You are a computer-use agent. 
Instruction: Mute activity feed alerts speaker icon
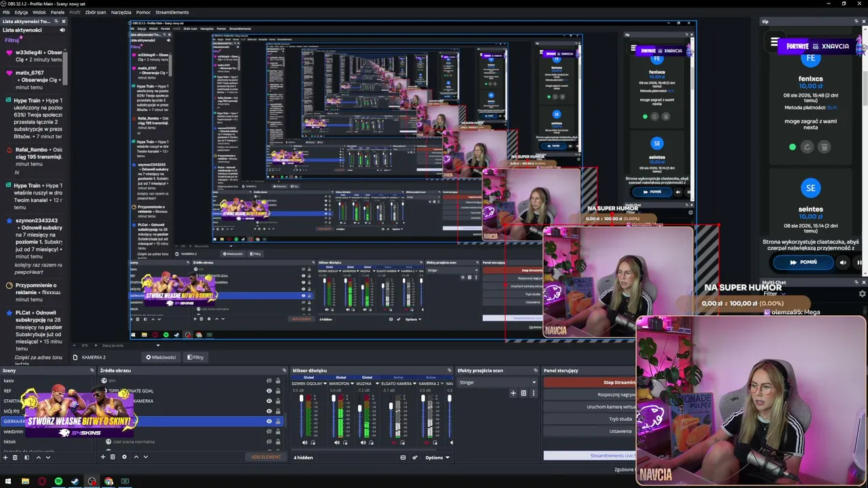62,30
